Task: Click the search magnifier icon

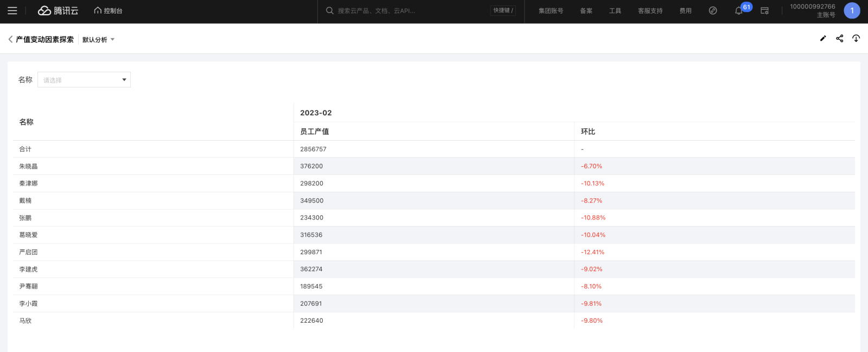Action: point(329,11)
